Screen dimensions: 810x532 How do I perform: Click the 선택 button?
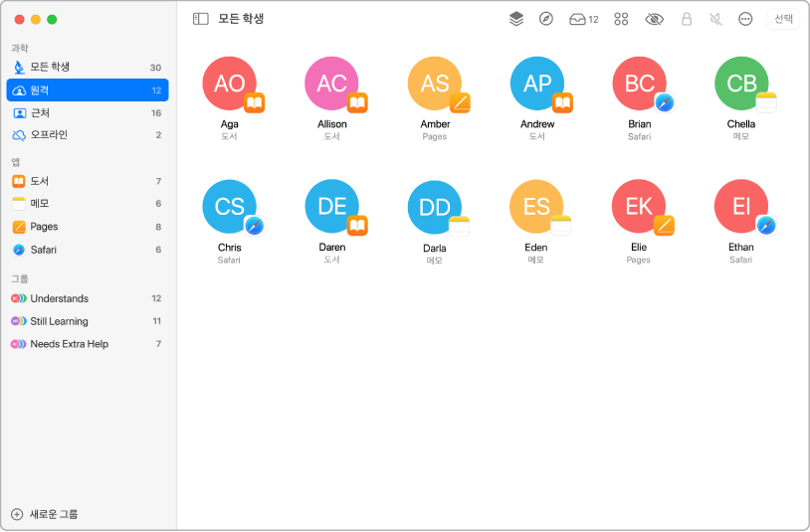point(783,19)
